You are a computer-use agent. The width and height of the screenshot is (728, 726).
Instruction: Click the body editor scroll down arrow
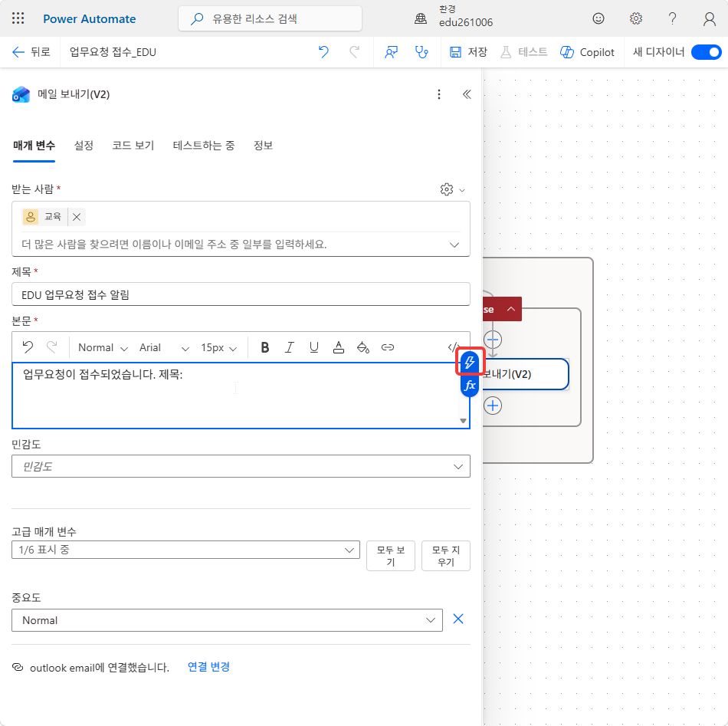(463, 421)
